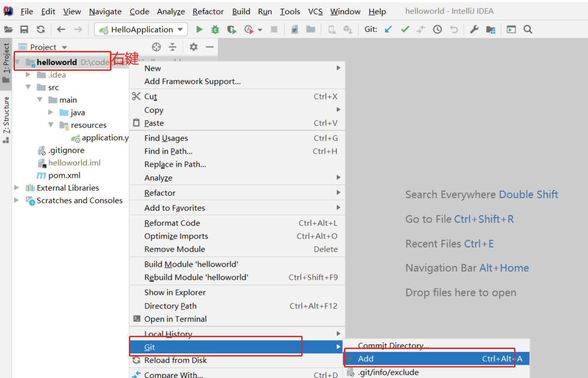Collapse the resources folder arrow
588x378 pixels.
pyautogui.click(x=51, y=125)
